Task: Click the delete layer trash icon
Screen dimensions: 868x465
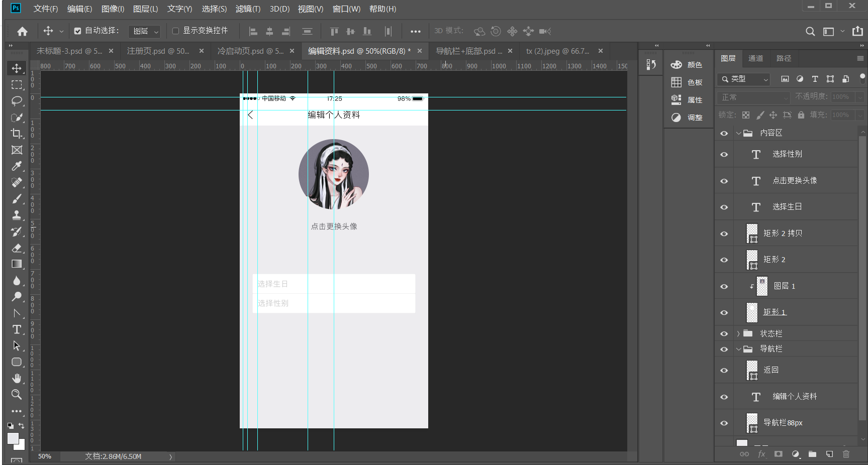Action: 846,454
